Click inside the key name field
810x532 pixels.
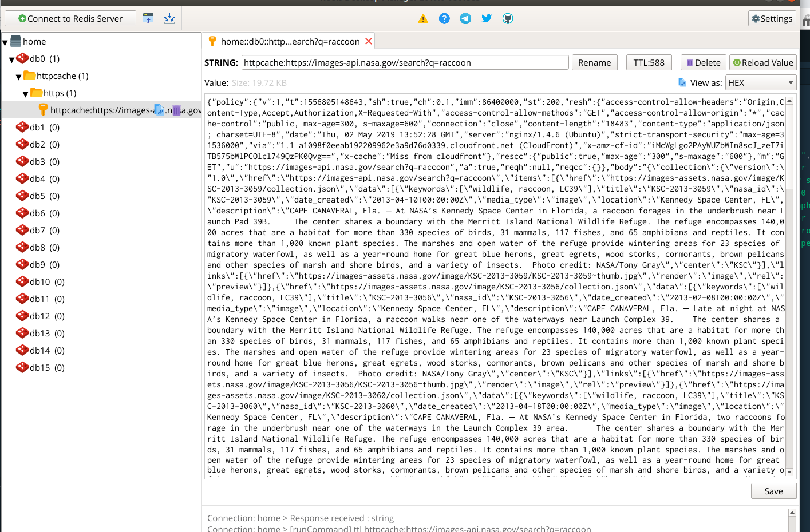(405, 62)
